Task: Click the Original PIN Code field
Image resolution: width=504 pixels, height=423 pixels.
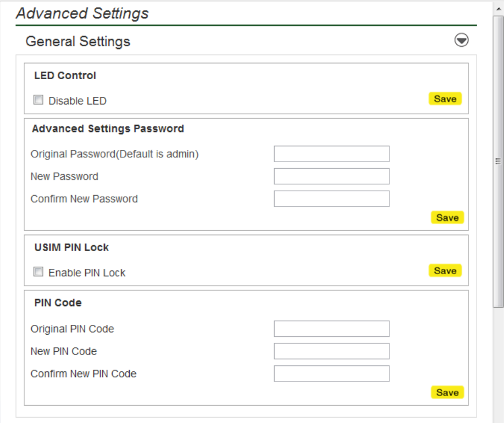Action: (x=331, y=329)
